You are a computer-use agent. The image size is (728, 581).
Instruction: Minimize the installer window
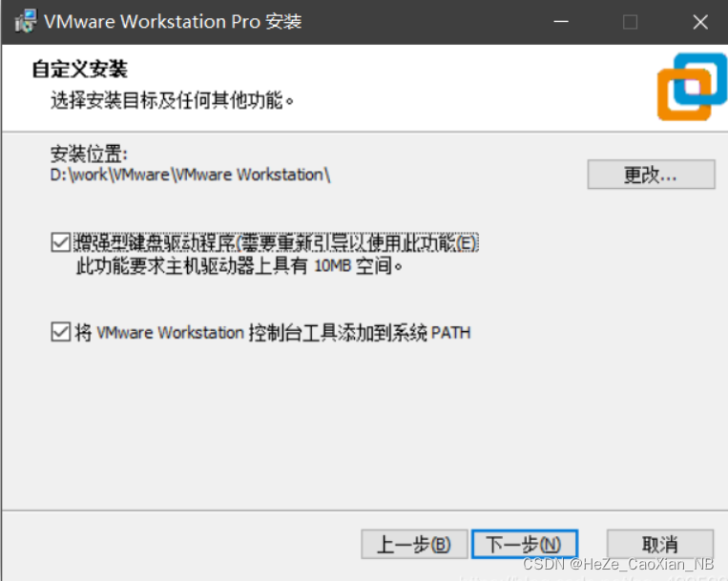pyautogui.click(x=561, y=22)
